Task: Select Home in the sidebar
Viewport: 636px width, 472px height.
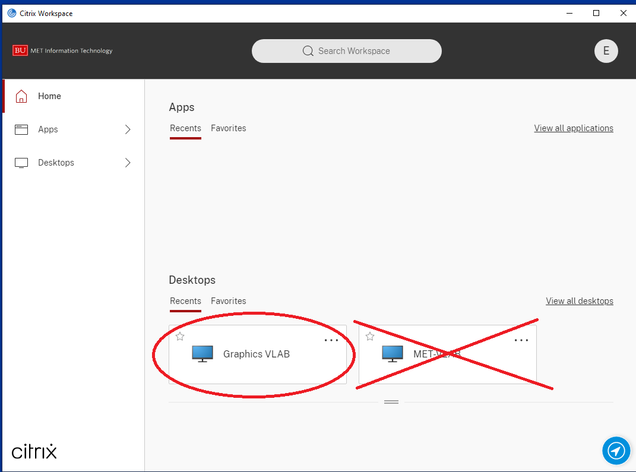Action: (49, 96)
